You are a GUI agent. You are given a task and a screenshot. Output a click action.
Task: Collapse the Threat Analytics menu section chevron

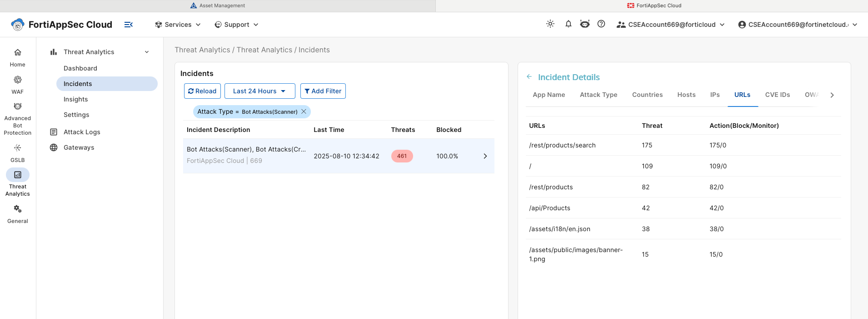[147, 52]
